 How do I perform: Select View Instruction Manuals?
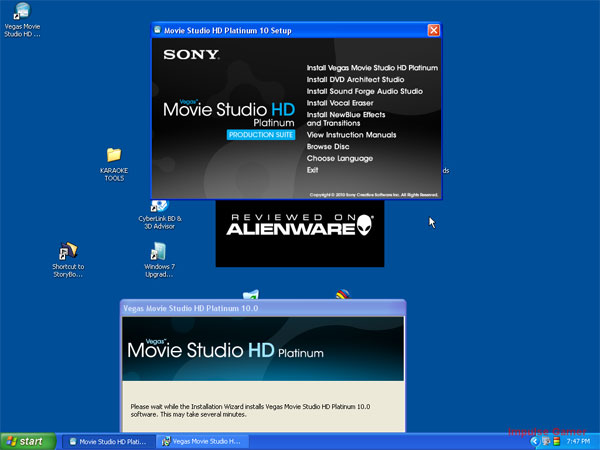(351, 135)
